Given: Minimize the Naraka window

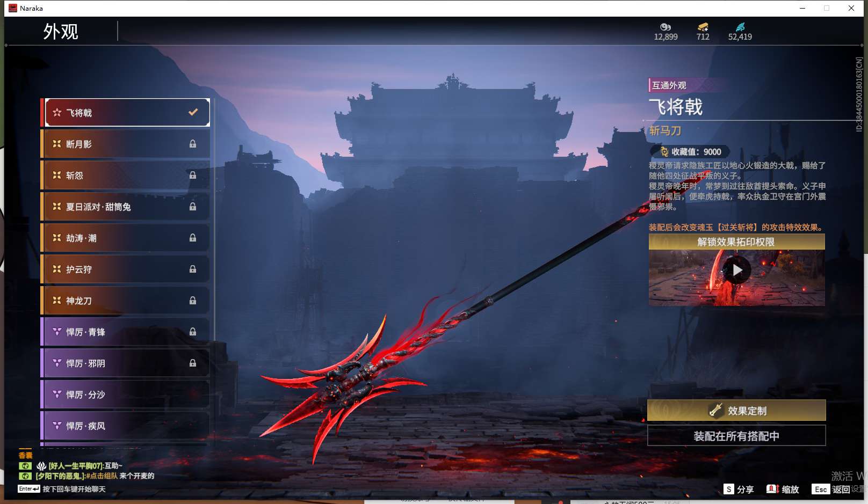Looking at the screenshot, I should coord(802,8).
